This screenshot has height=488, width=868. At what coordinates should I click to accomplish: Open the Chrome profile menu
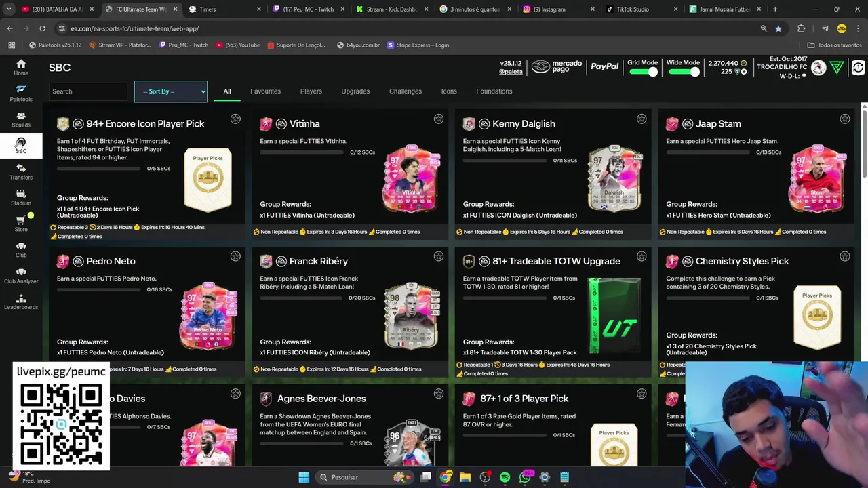[x=842, y=28]
